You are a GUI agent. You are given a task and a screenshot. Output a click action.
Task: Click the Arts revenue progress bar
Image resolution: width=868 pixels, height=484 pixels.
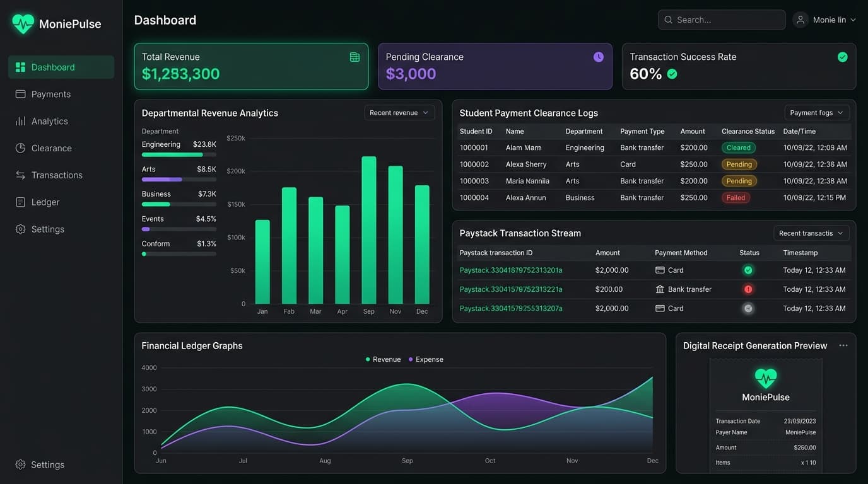tap(179, 180)
